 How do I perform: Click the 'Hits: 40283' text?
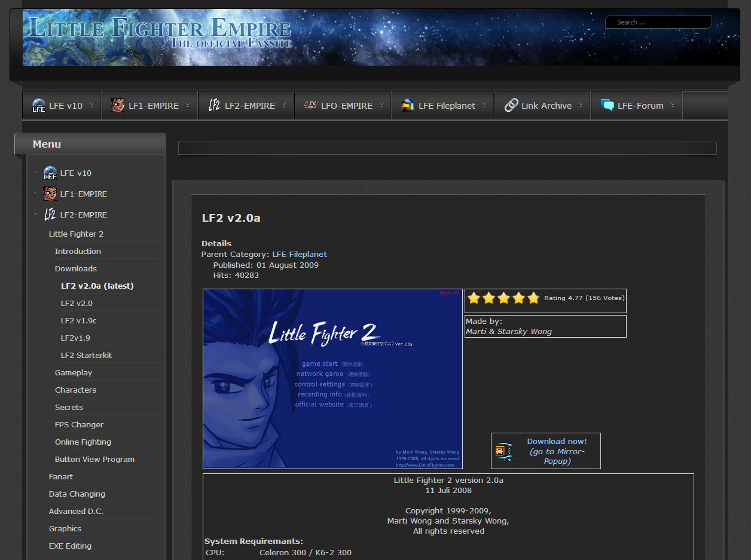point(236,276)
